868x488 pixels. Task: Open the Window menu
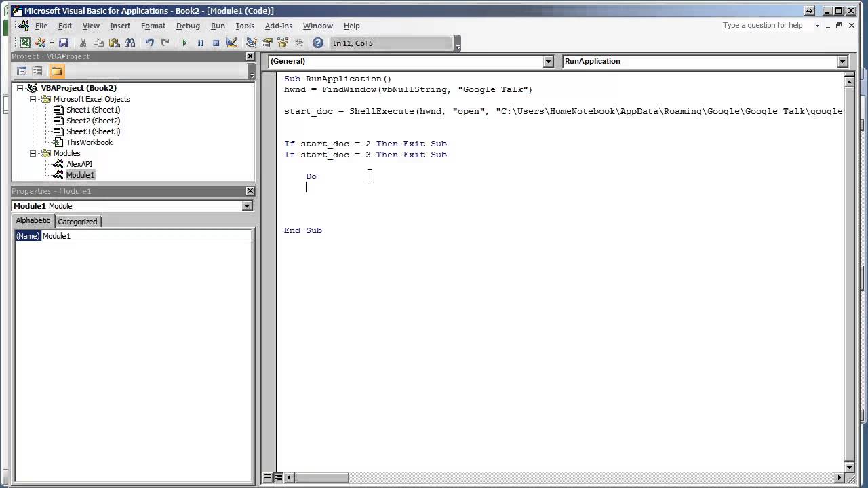tap(318, 26)
